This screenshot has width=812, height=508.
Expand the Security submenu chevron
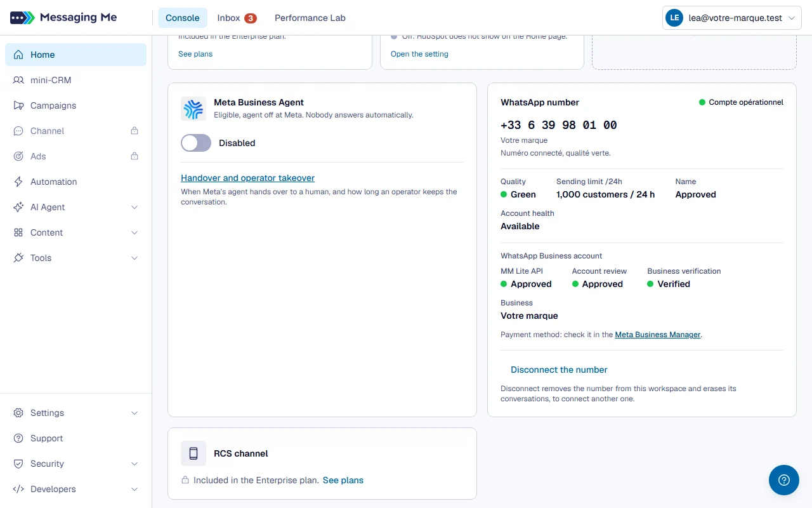134,464
